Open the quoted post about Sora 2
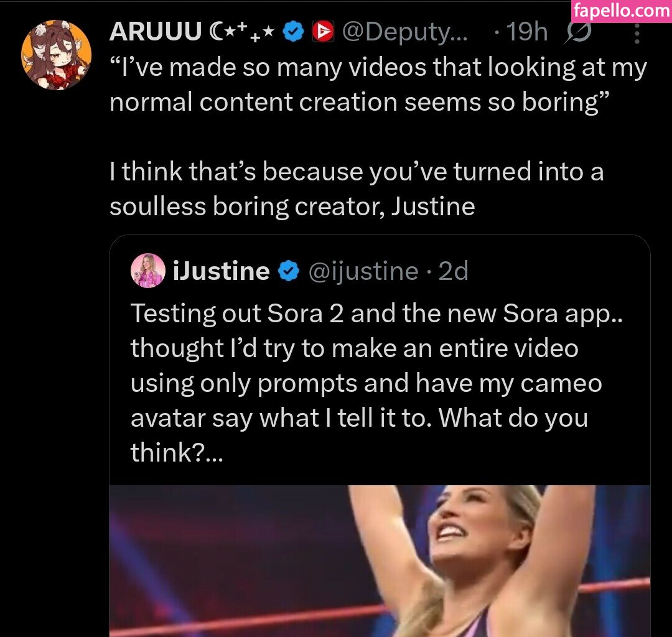The width and height of the screenshot is (672, 637). click(x=376, y=366)
